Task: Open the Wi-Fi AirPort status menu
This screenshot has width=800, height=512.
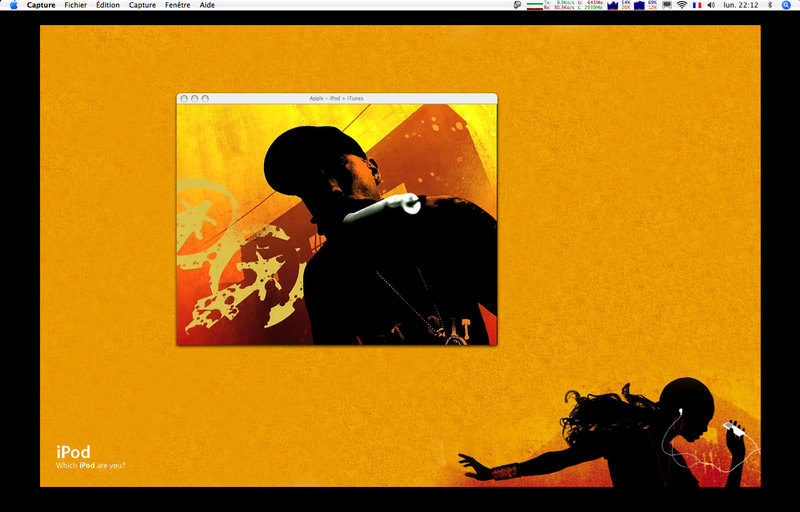Action: click(x=682, y=5)
